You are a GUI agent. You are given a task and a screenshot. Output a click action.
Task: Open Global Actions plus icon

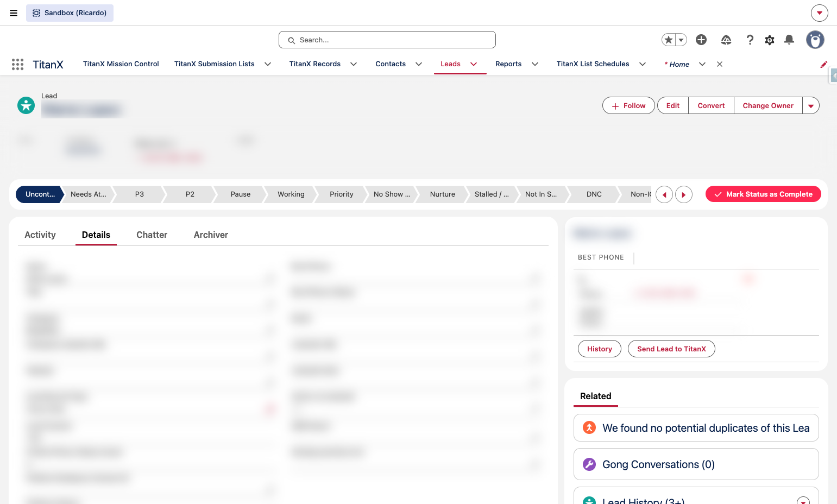(701, 40)
